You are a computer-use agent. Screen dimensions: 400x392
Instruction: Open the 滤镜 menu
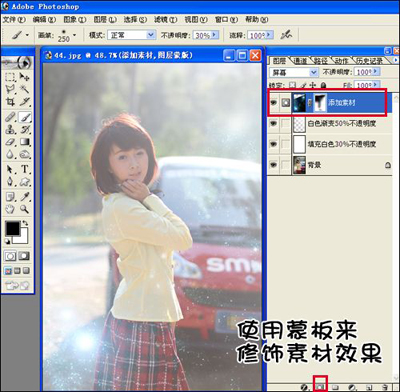tap(165, 20)
